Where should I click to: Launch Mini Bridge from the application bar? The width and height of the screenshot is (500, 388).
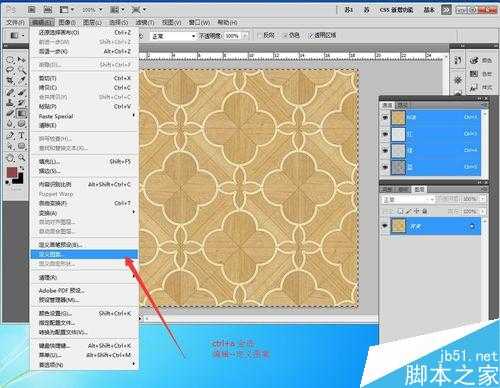click(48, 10)
